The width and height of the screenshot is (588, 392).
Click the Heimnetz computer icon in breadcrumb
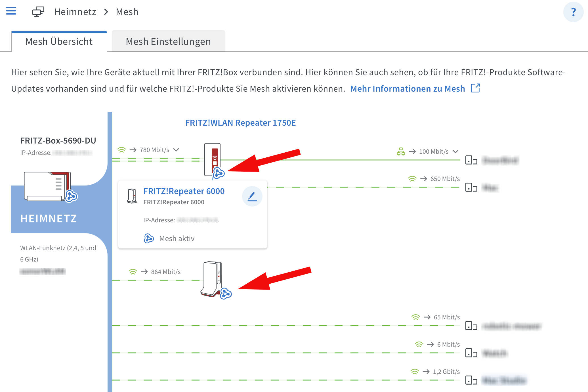(x=38, y=12)
